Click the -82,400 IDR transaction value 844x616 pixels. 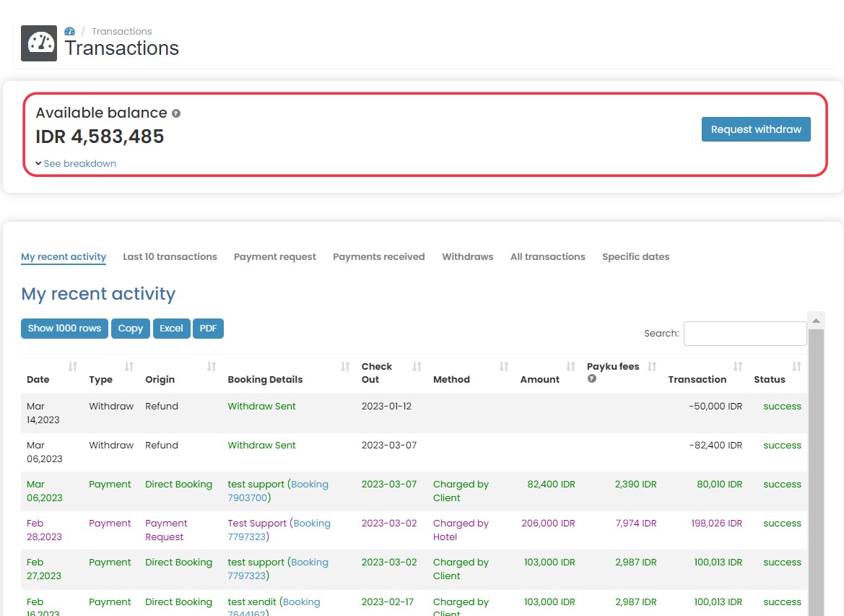(x=715, y=446)
